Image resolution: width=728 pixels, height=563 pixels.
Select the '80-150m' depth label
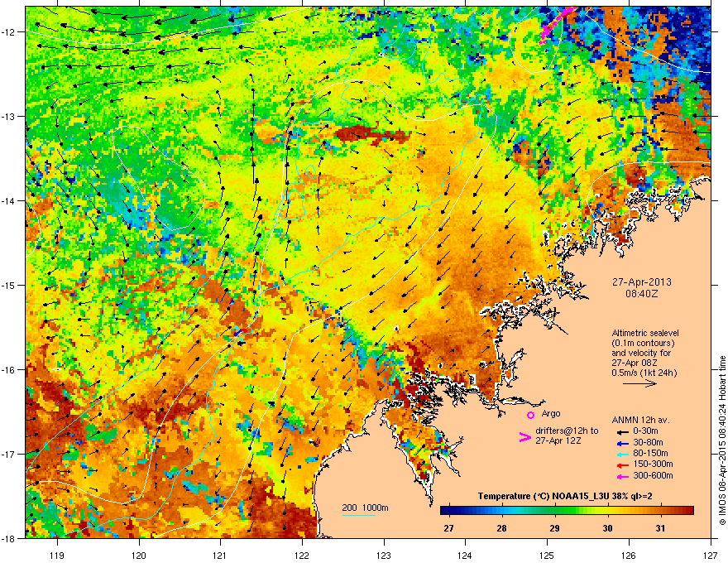(650, 454)
